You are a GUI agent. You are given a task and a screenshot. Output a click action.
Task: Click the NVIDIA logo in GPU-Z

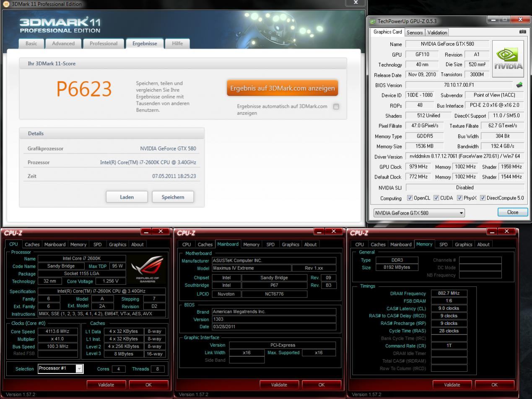tap(508, 59)
